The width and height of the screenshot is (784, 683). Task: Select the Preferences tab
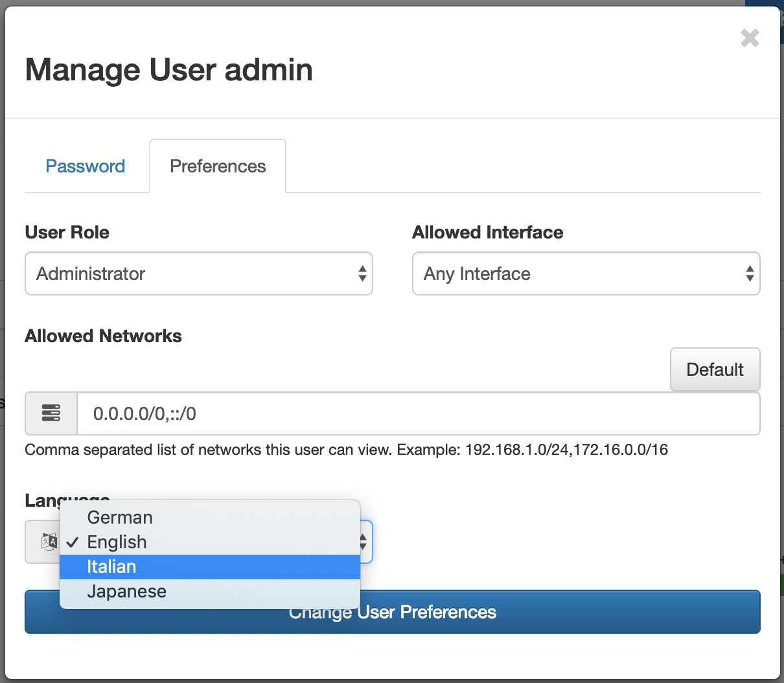[x=218, y=167]
